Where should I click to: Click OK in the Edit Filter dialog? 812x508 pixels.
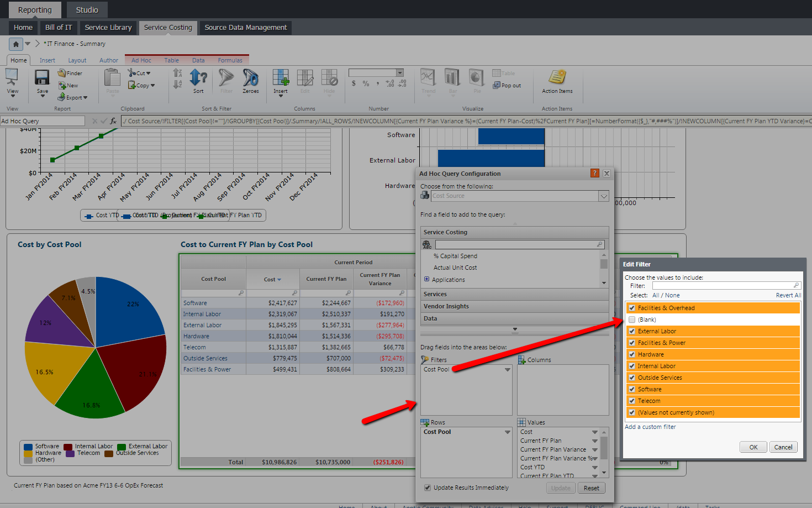click(753, 447)
